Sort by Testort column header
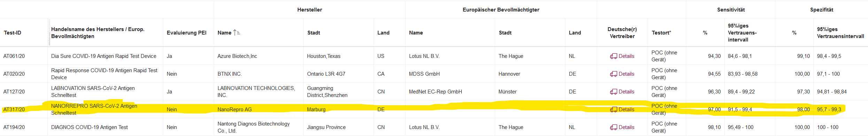This screenshot has width=868, height=136. pyautogui.click(x=661, y=33)
